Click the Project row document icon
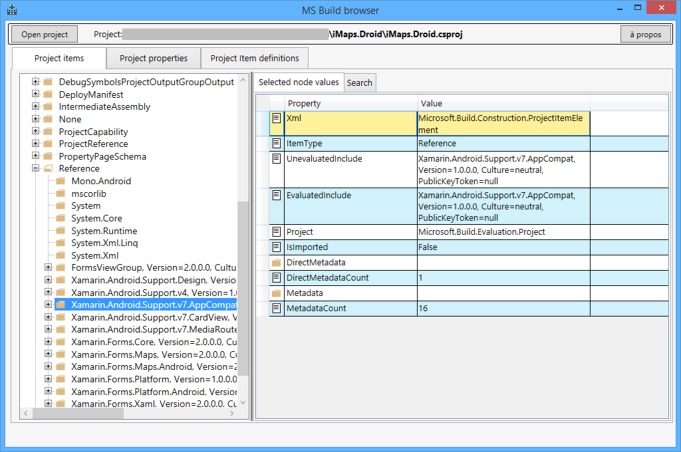Viewport: 681px width, 452px height. click(276, 232)
